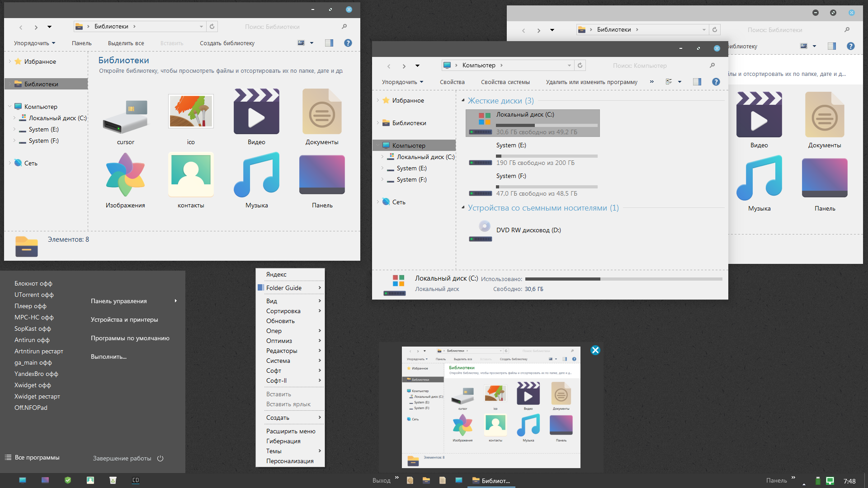868x488 pixels.
Task: Open the Видео library icon
Action: tap(256, 112)
